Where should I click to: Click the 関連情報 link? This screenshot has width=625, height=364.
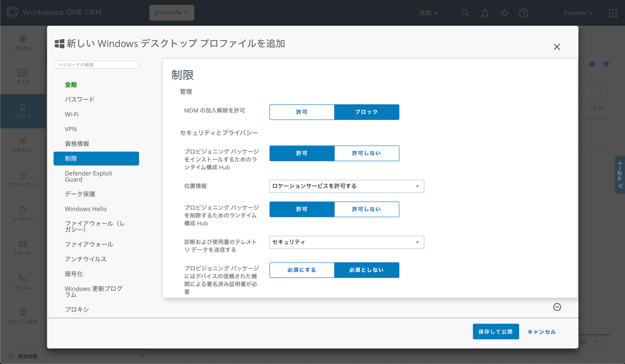pos(28,356)
